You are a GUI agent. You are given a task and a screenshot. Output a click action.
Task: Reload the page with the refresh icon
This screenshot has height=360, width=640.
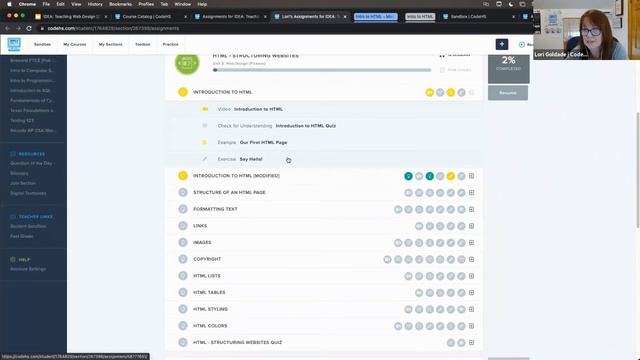tap(29, 29)
